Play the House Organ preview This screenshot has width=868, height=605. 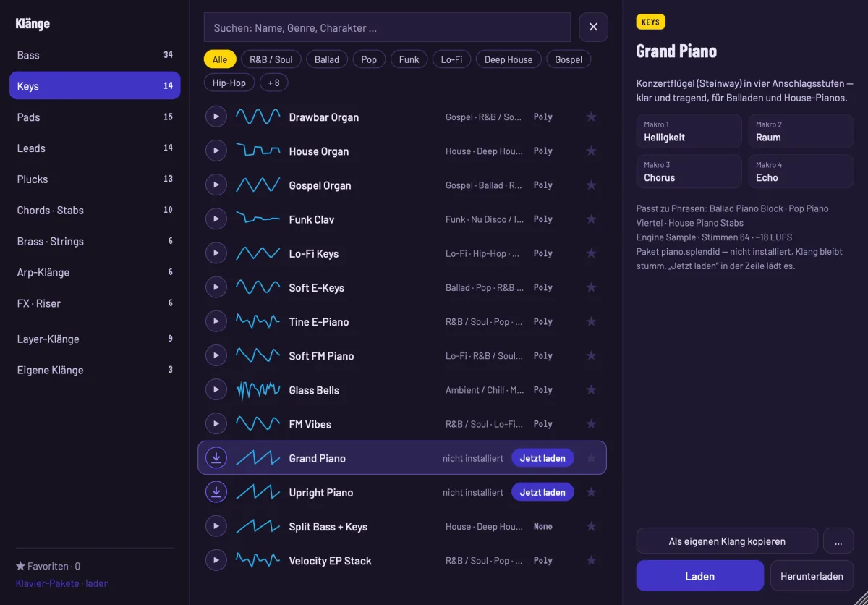(216, 151)
